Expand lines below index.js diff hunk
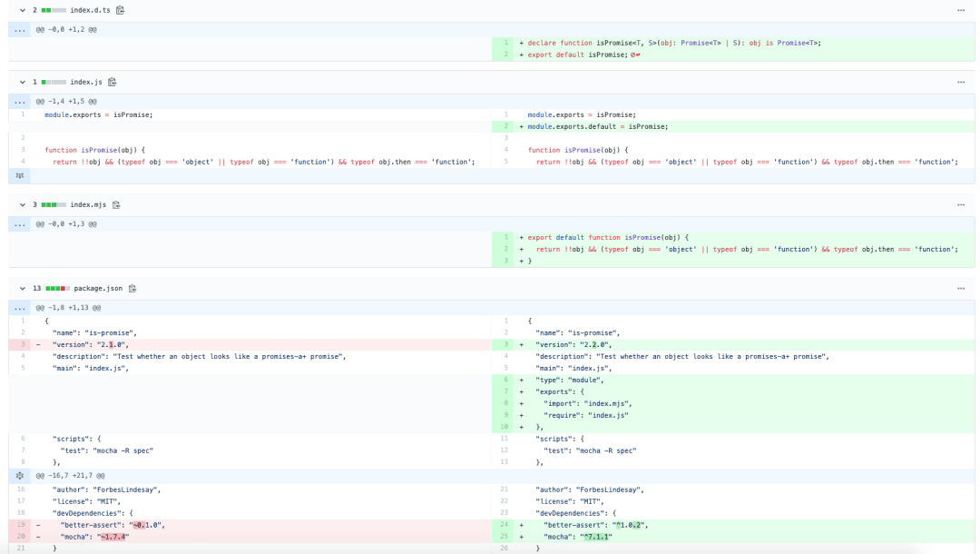The image size is (980, 554). pos(19,175)
